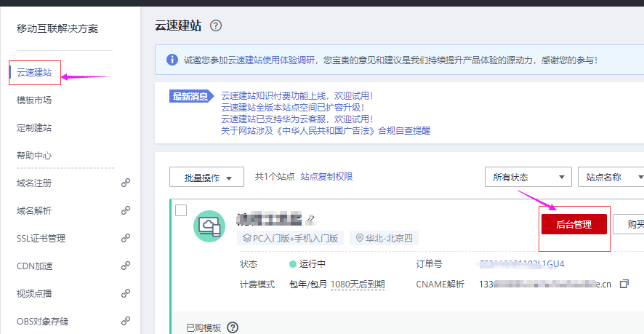The width and height of the screenshot is (644, 334).
Task: Click the red 后台管理 button
Action: [573, 224]
